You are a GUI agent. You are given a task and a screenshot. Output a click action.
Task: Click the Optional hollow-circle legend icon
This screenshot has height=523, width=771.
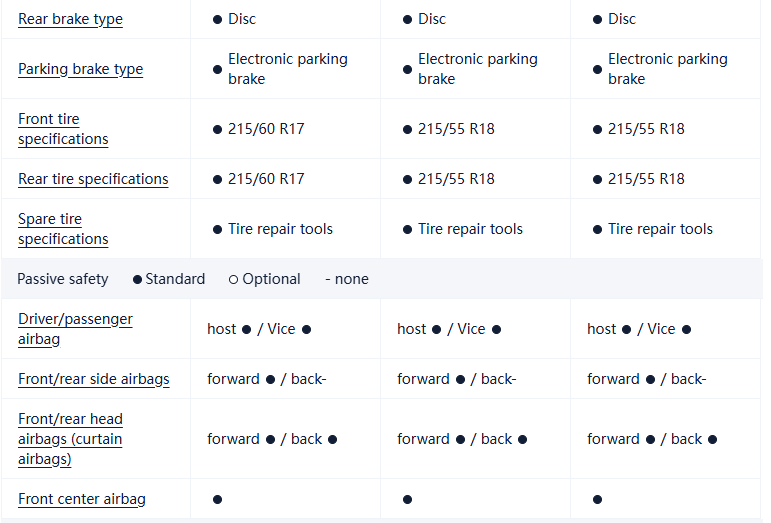(233, 279)
